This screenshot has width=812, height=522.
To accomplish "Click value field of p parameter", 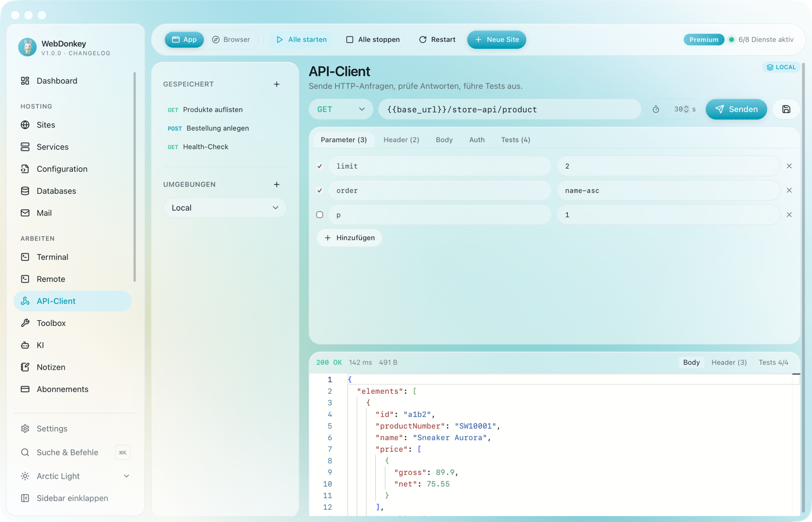I will [x=668, y=215].
